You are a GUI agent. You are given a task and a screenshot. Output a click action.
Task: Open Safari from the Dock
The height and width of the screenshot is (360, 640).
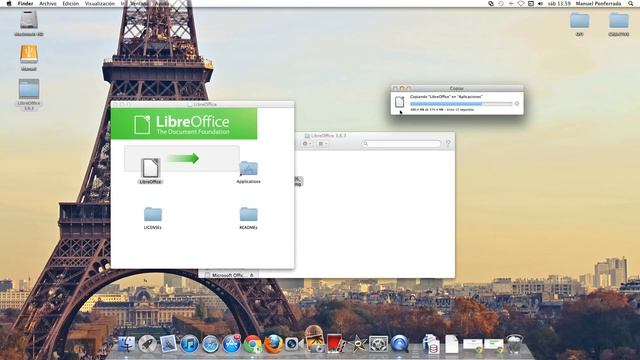pyautogui.click(x=211, y=344)
